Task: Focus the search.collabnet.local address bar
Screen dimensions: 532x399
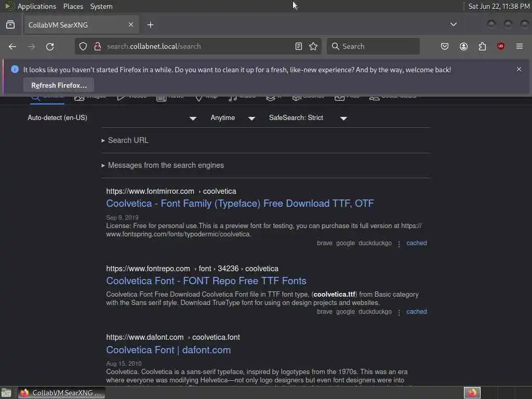Action: [198, 46]
